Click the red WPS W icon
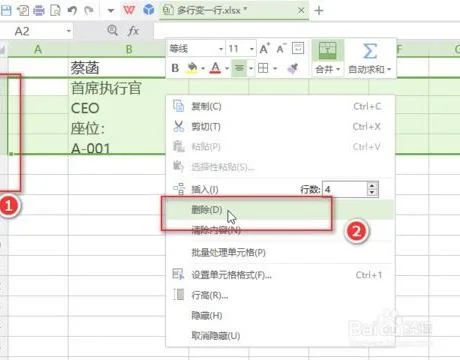Image resolution: width=460 pixels, height=360 pixels. (129, 10)
